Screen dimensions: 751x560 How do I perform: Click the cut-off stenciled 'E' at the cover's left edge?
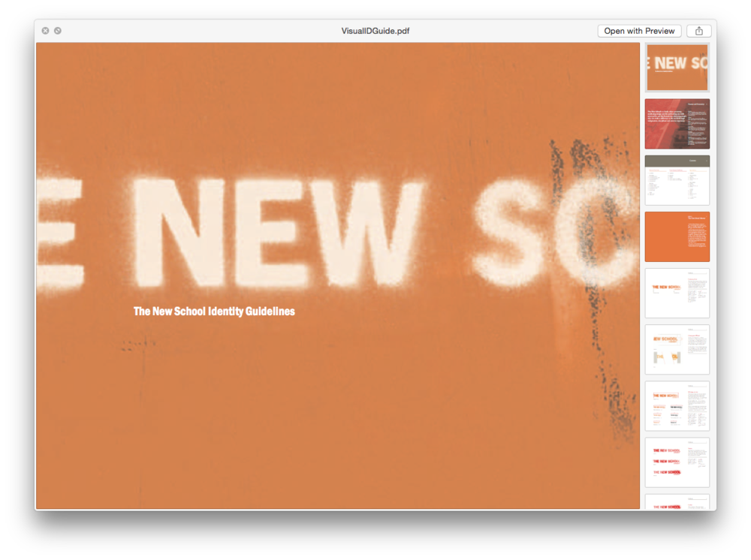(x=60, y=233)
